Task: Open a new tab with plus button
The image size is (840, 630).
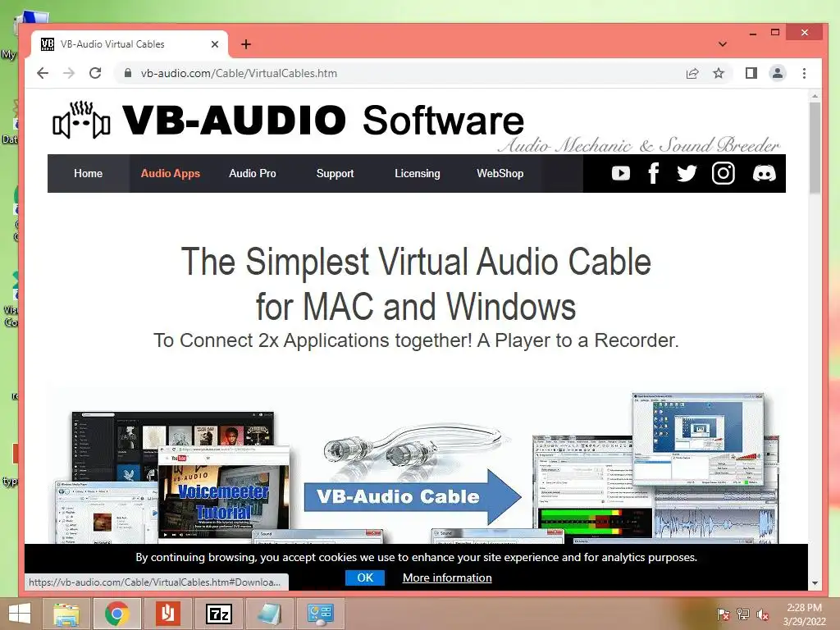Action: [246, 44]
